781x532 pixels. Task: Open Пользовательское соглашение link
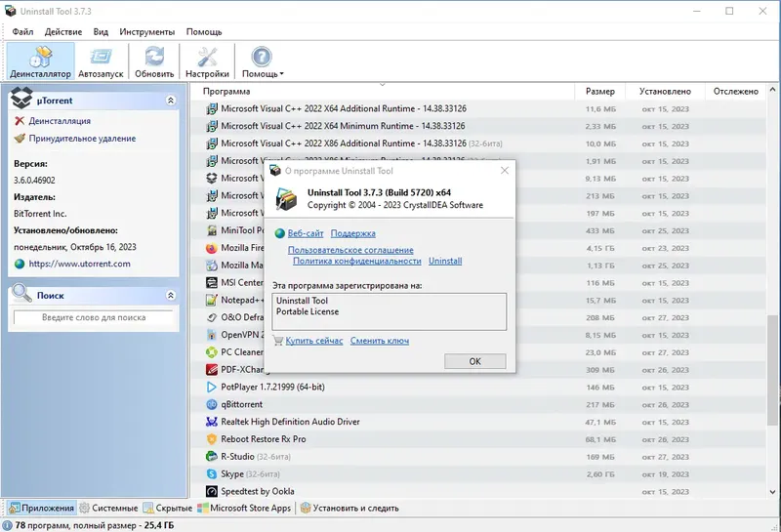point(350,250)
